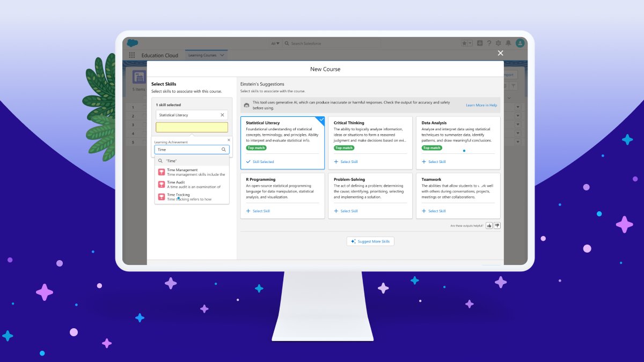Click the thumbs down feedback icon

click(x=497, y=226)
